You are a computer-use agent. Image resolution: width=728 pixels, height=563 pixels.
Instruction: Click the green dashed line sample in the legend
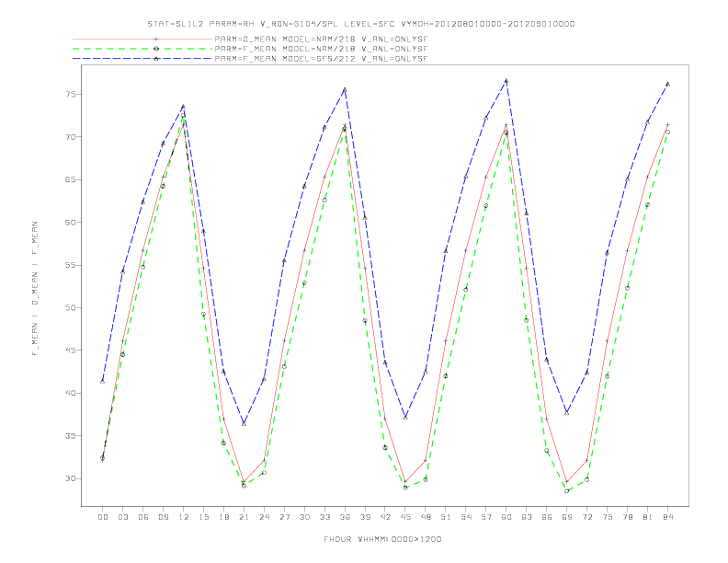click(x=142, y=49)
